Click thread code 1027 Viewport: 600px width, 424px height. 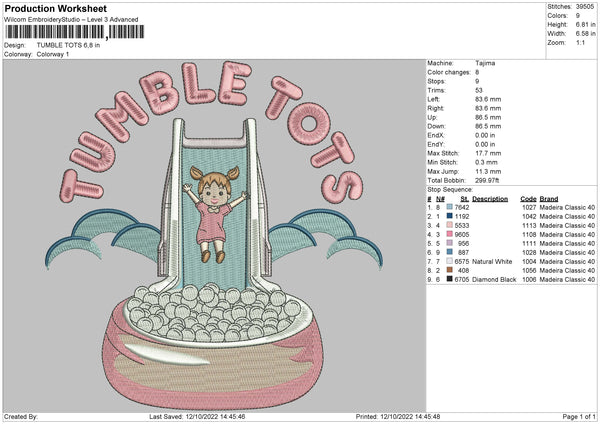pyautogui.click(x=529, y=207)
